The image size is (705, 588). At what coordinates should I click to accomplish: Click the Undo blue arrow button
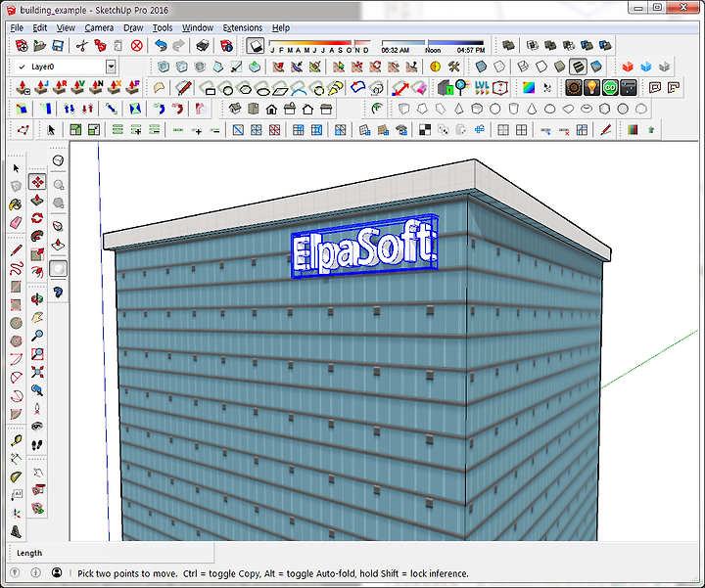tap(161, 46)
